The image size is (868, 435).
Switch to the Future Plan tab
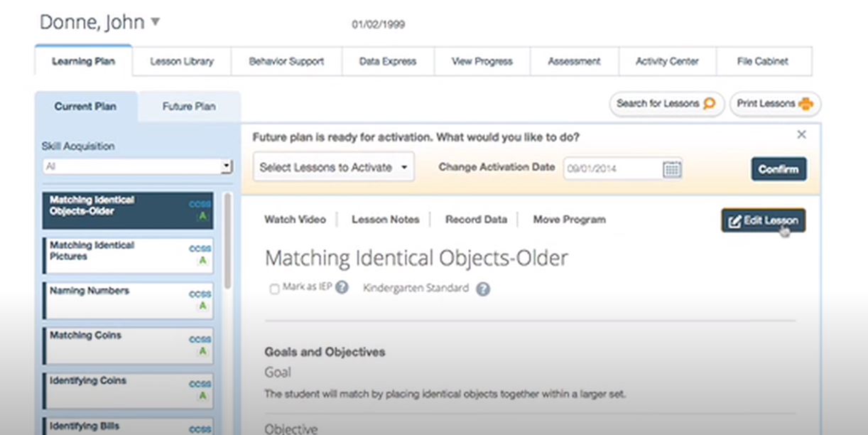[x=189, y=107]
